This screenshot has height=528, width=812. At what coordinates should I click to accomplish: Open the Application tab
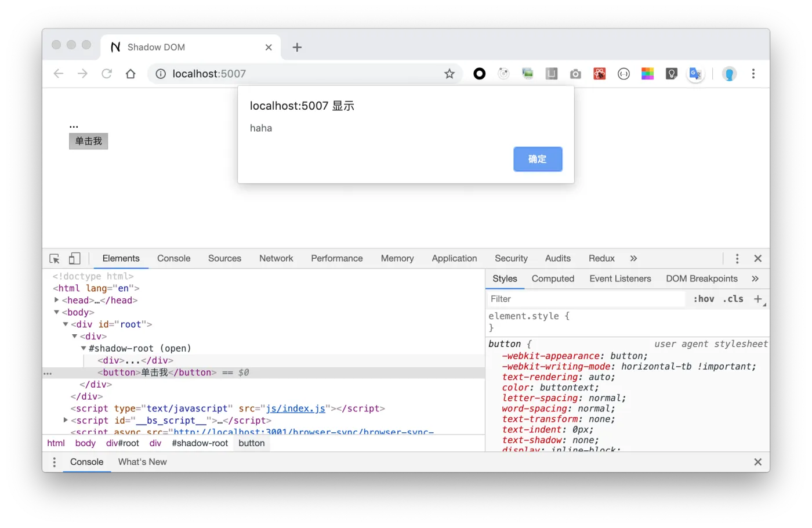[x=454, y=259]
